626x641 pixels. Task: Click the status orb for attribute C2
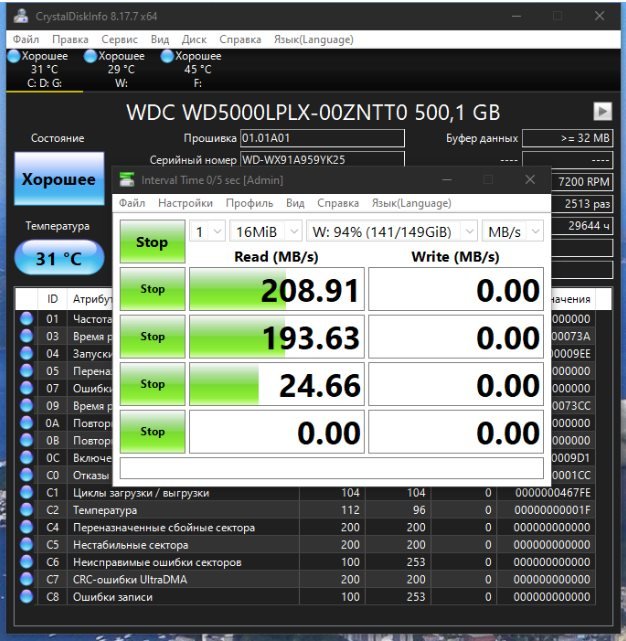(27, 510)
